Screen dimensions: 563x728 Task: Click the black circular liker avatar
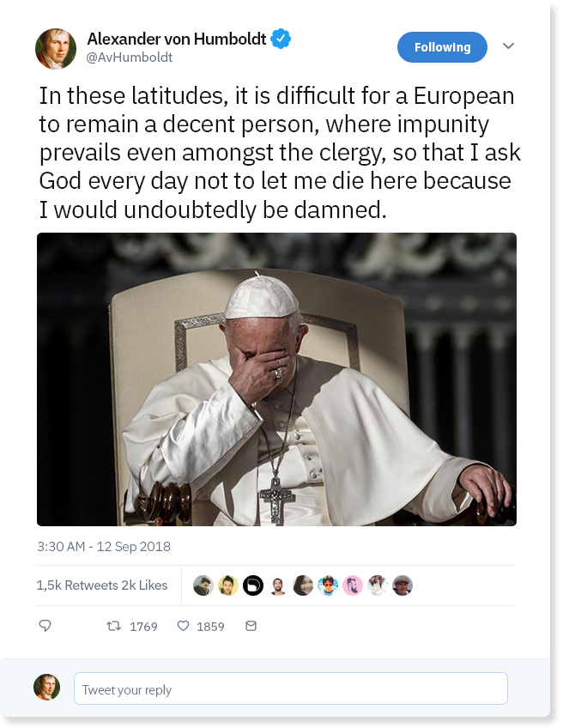[252, 585]
